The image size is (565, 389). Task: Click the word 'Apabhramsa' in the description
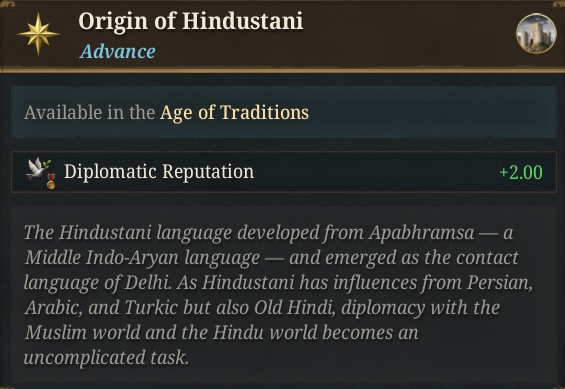tap(421, 233)
